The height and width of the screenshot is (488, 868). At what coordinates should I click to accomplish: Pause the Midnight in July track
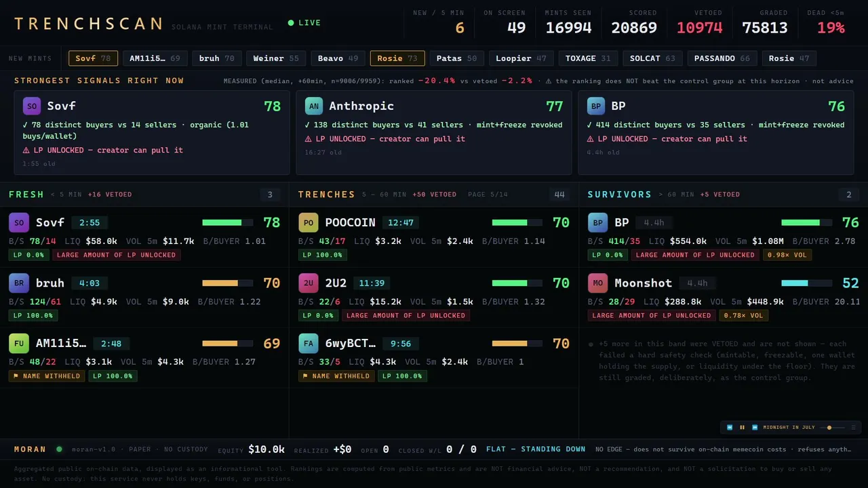[742, 428]
